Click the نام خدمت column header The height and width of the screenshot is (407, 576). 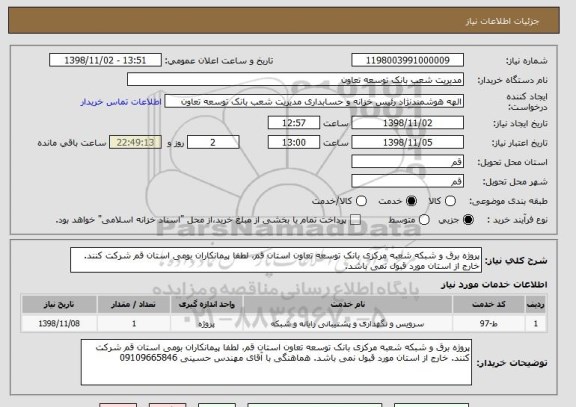coord(348,304)
